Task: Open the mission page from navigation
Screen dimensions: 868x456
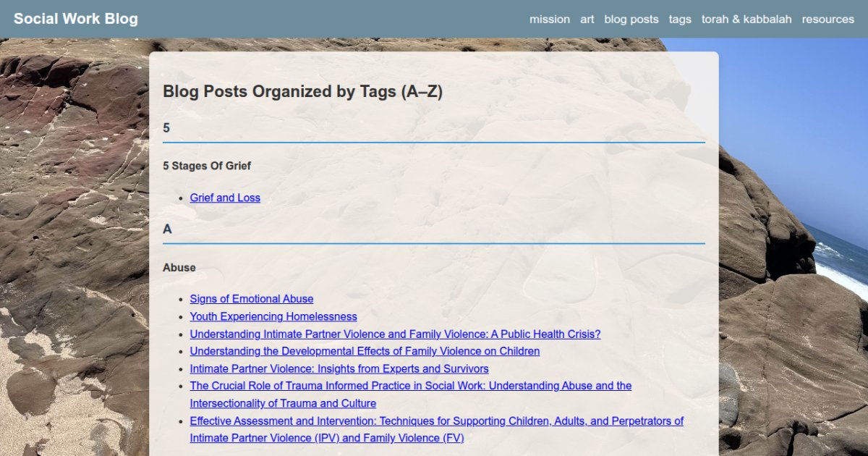Action: (x=549, y=20)
